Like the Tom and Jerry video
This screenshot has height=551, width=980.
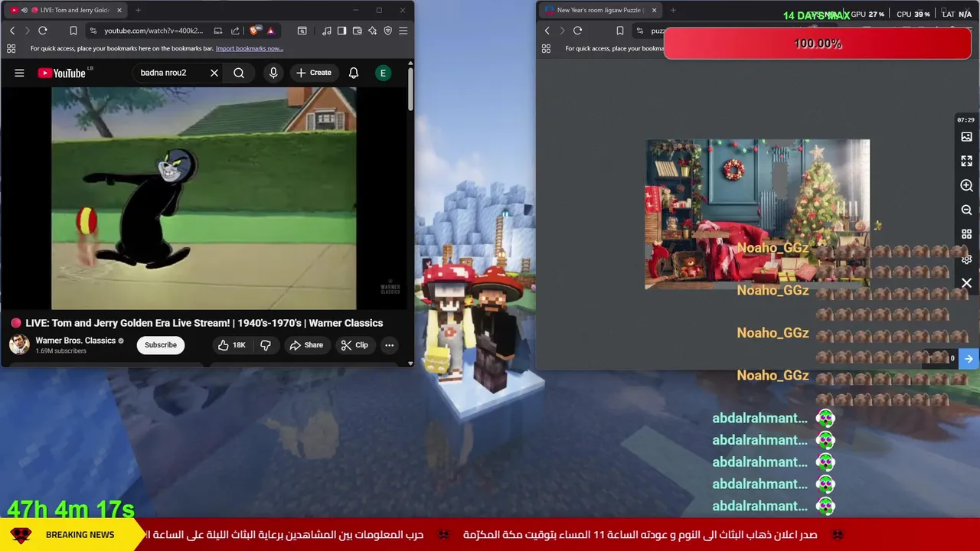pos(232,345)
